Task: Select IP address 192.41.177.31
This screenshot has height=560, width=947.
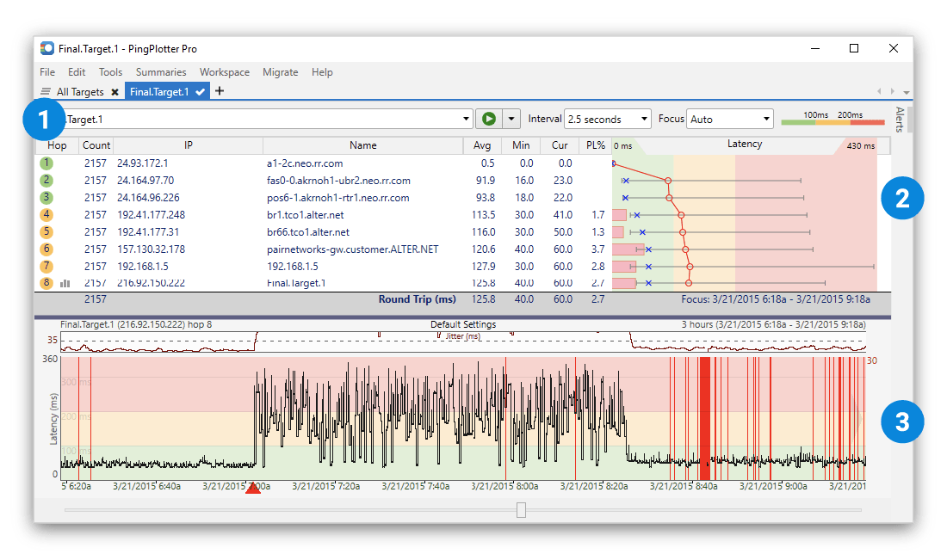Action: tap(148, 231)
